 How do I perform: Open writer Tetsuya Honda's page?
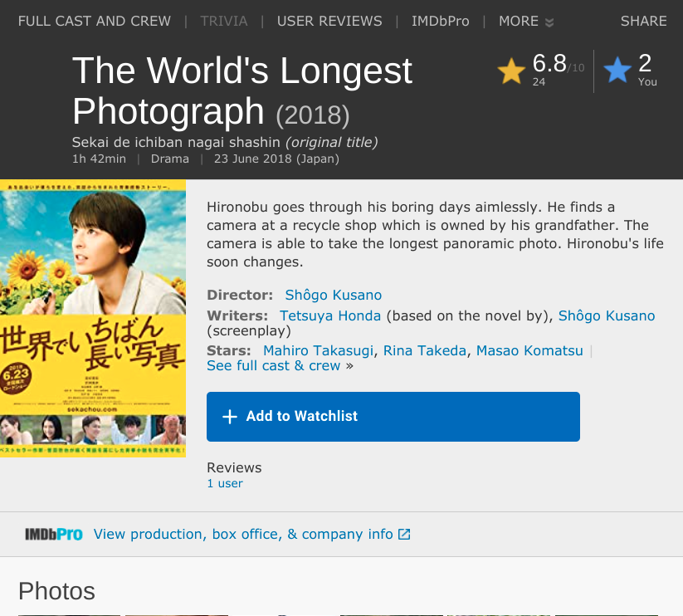(x=330, y=315)
